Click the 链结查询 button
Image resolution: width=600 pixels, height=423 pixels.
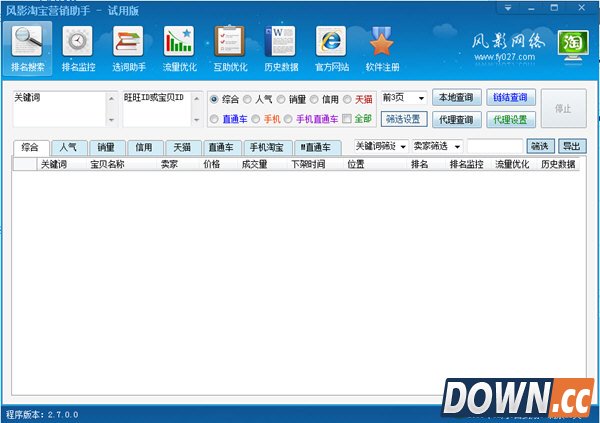point(510,97)
